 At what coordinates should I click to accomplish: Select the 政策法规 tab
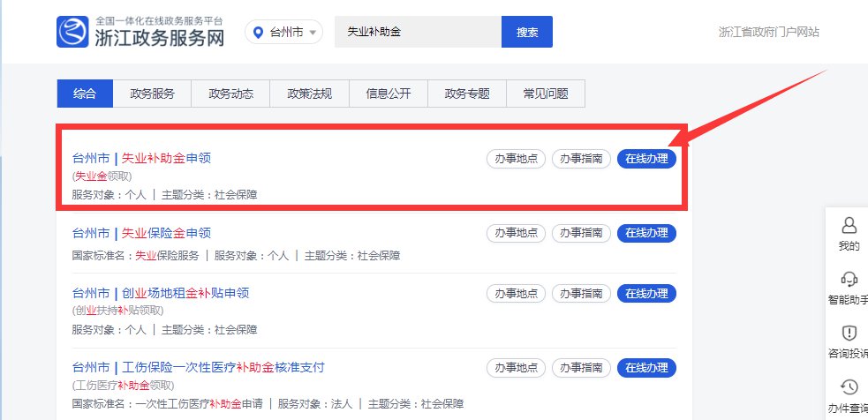[309, 94]
